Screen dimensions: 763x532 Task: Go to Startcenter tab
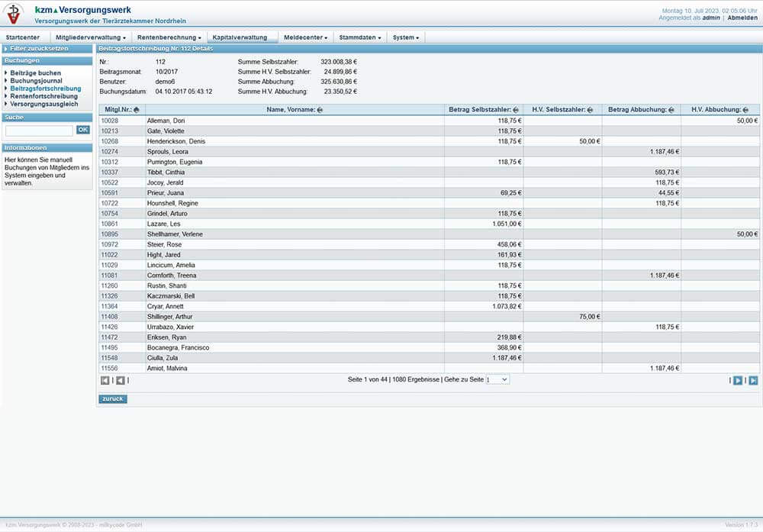[23, 37]
